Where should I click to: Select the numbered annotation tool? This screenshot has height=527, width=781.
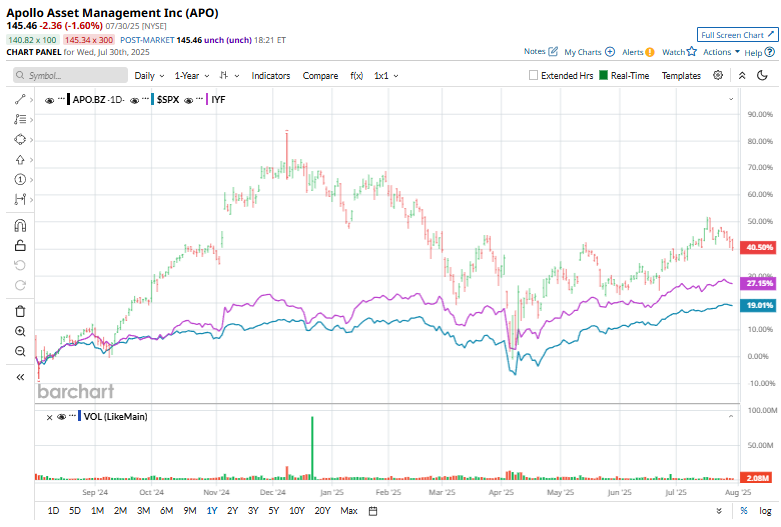[20, 179]
